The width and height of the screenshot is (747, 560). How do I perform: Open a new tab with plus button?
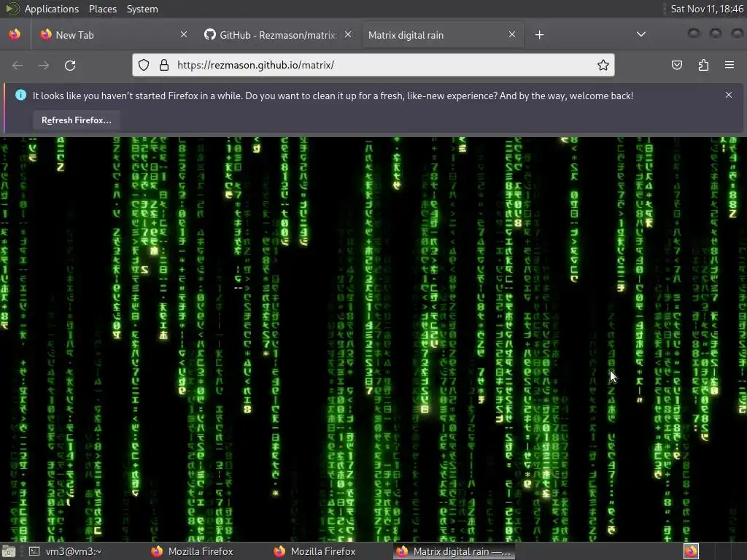coord(539,35)
